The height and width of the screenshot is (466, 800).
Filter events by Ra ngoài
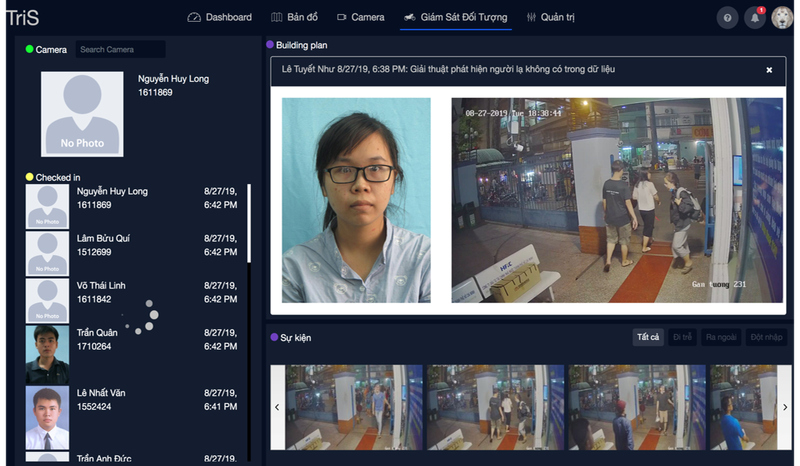coord(721,337)
